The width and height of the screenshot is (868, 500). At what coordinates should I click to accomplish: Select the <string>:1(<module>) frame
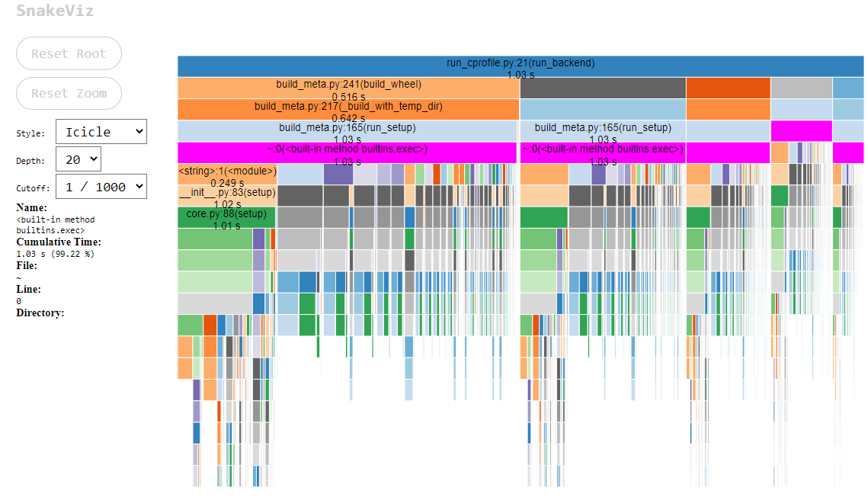(226, 171)
